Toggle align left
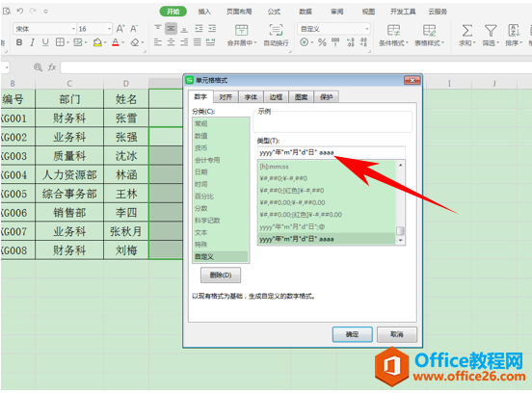This screenshot has height=393, width=532. (x=158, y=42)
